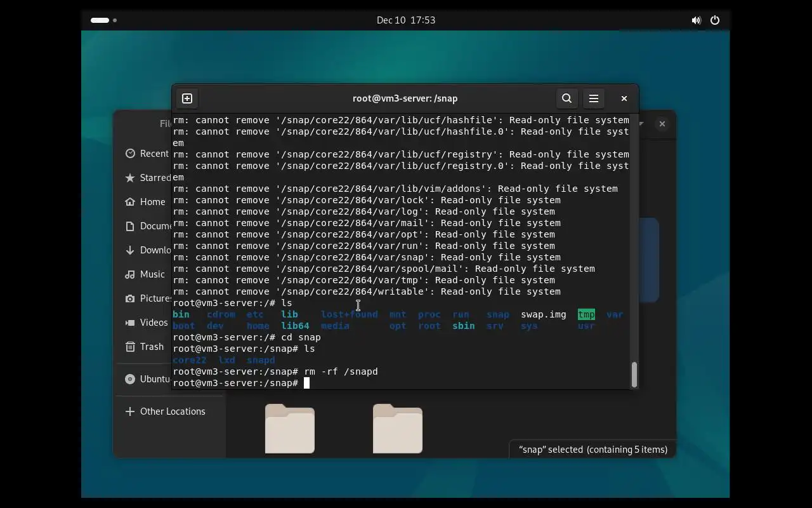This screenshot has height=508, width=812.
Task: Click the bin directory in ls output
Action: (x=181, y=314)
